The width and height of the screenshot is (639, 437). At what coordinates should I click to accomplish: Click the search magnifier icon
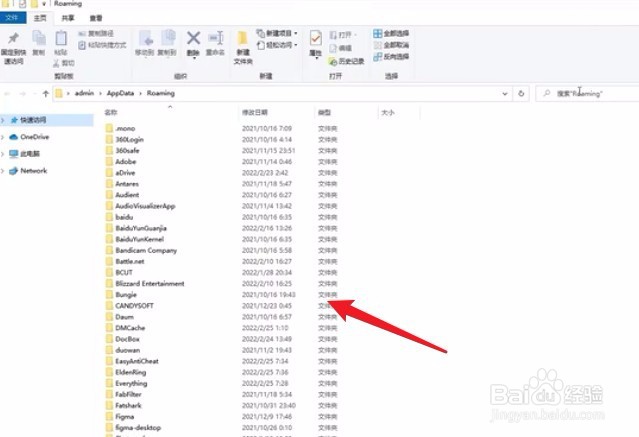[547, 93]
